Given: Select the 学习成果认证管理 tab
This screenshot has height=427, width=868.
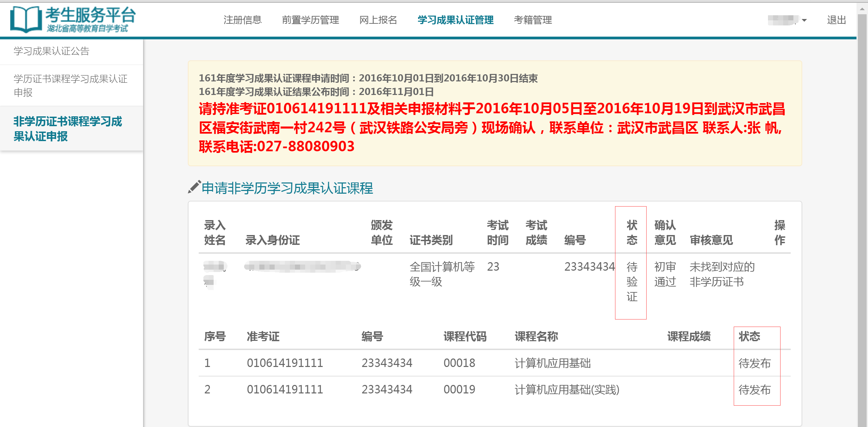Looking at the screenshot, I should pos(456,20).
